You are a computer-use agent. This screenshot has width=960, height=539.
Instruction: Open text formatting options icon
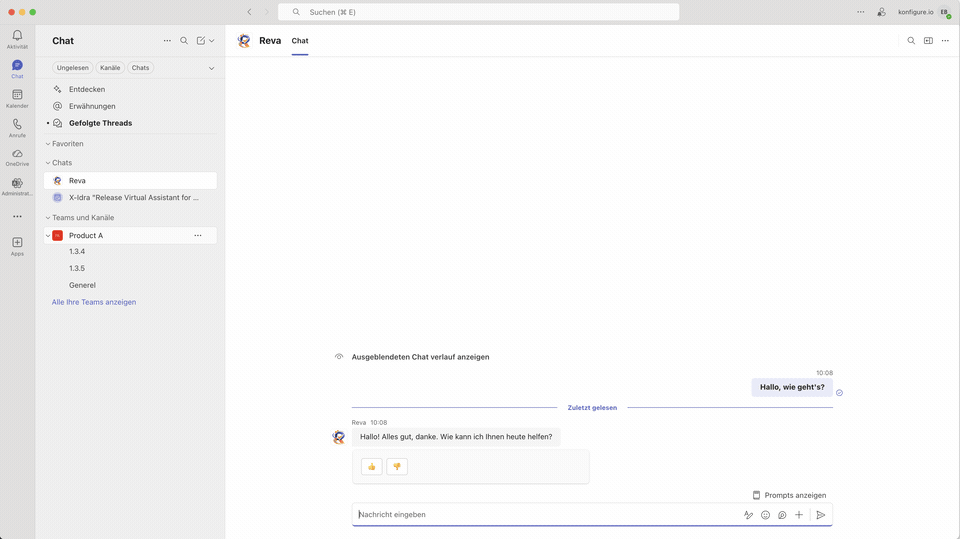748,515
